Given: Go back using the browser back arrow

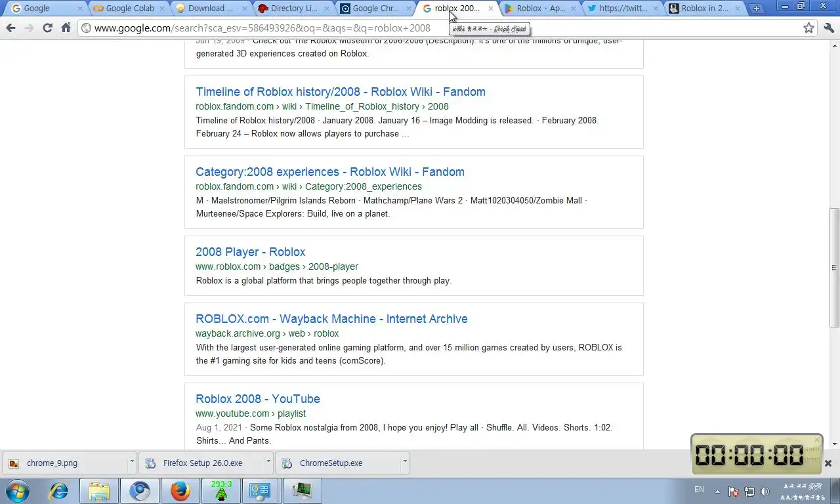Looking at the screenshot, I should click(x=10, y=28).
